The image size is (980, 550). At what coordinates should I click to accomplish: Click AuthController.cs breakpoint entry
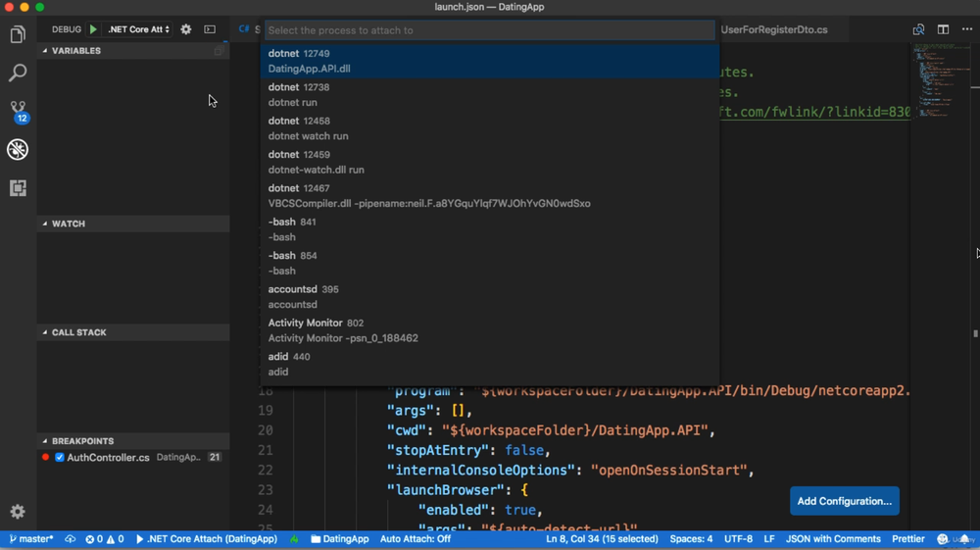pos(132,457)
